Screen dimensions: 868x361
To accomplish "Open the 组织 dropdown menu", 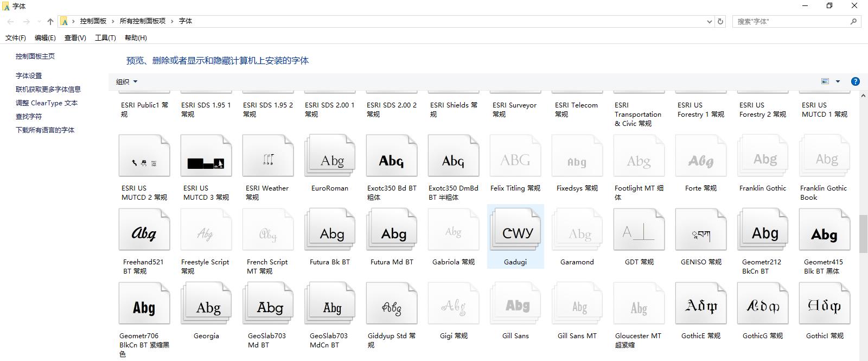I will tap(126, 81).
